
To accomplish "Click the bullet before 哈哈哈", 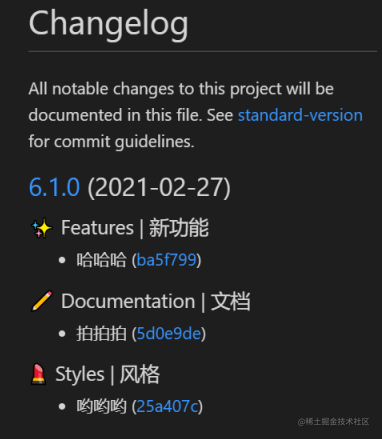I will [x=62, y=260].
